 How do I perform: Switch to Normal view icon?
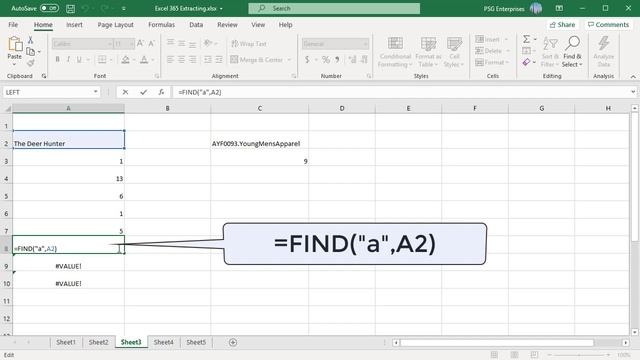pos(494,355)
